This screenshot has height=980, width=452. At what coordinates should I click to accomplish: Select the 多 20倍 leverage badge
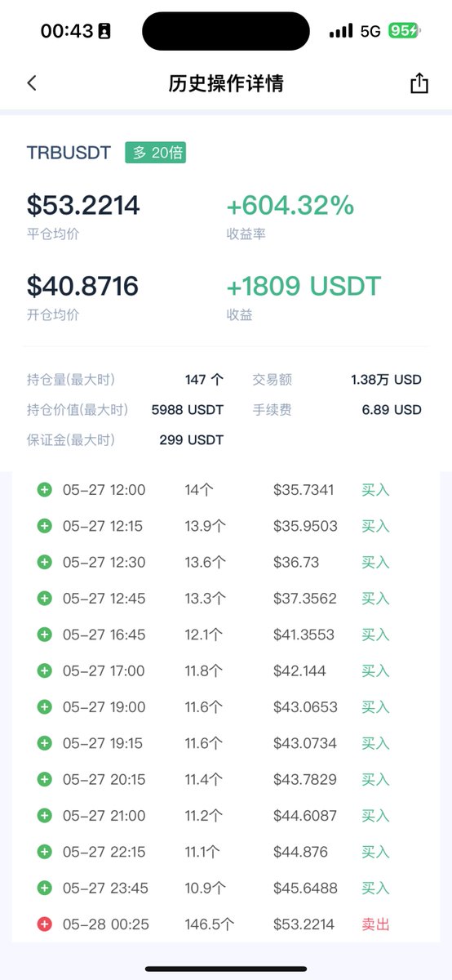click(155, 153)
